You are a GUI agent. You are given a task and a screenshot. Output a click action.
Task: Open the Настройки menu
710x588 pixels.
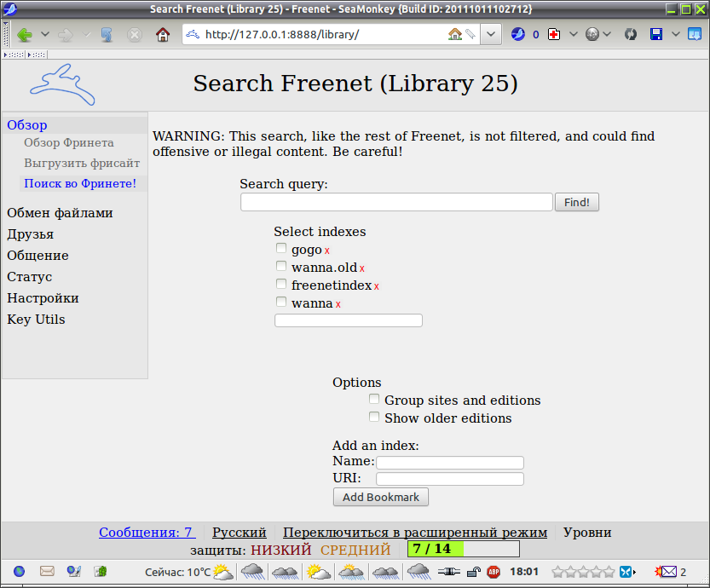43,298
